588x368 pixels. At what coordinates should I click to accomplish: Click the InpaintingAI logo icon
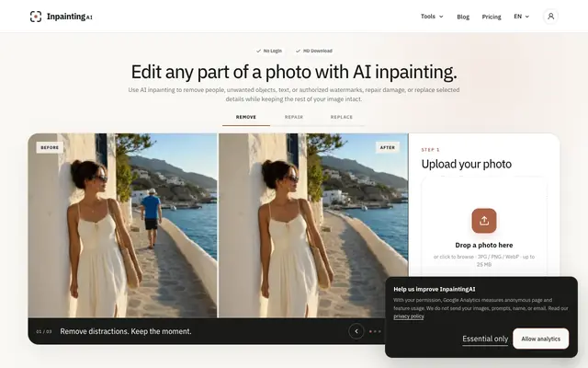pyautogui.click(x=36, y=17)
